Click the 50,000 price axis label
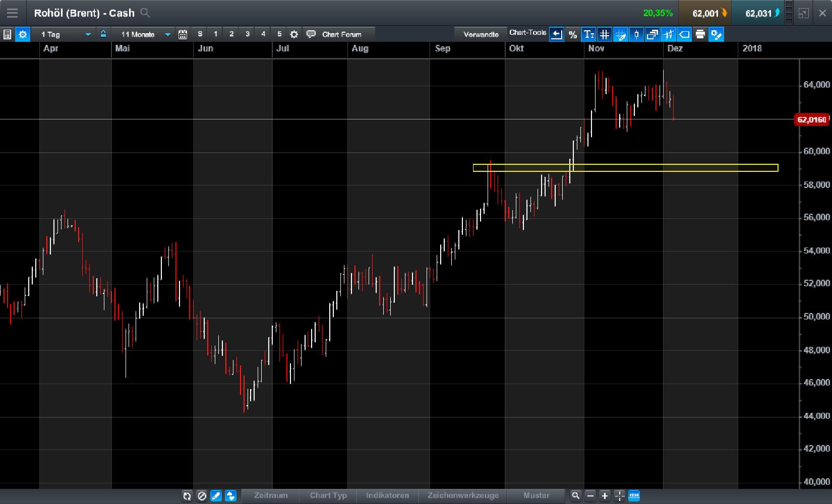 coord(816,317)
